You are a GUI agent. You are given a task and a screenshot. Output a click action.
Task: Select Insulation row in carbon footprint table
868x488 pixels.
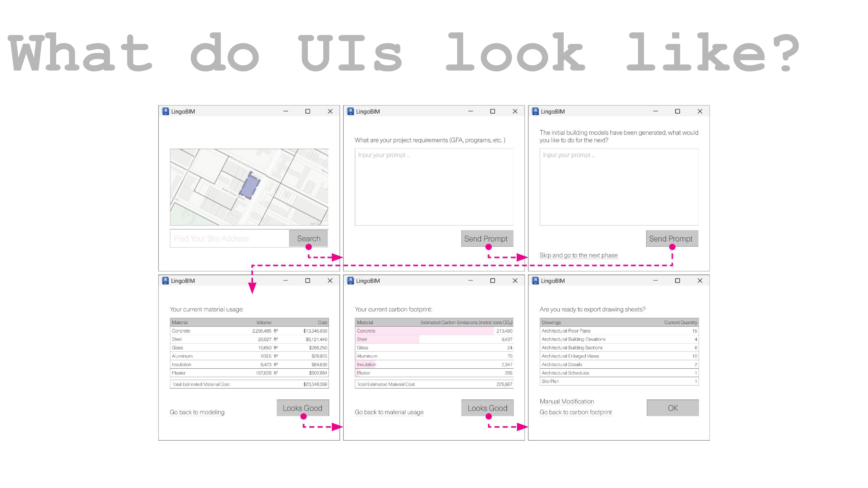coord(434,364)
